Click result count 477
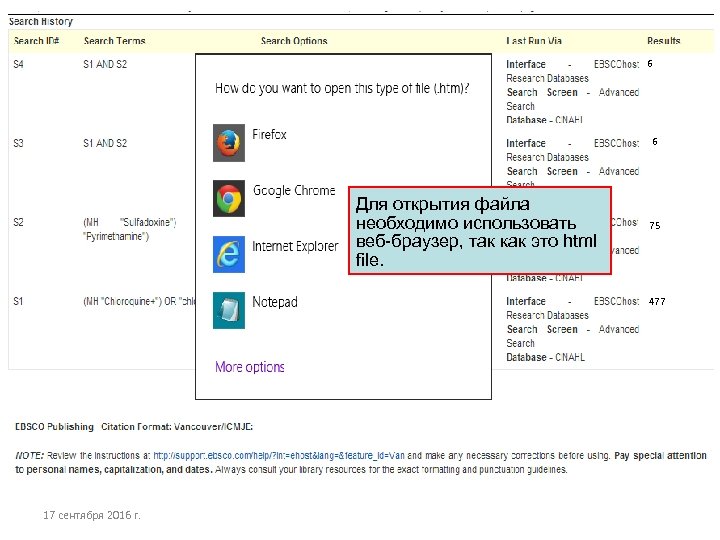720x540 pixels. 657,302
